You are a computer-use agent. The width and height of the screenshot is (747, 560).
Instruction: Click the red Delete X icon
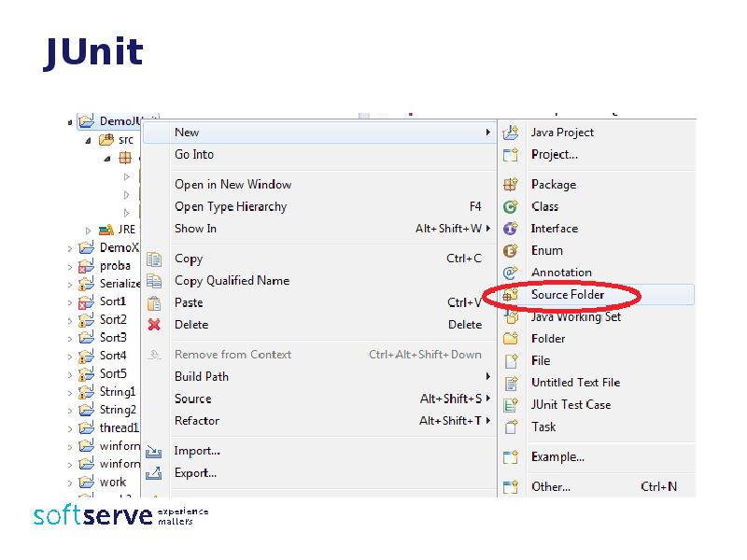click(154, 325)
